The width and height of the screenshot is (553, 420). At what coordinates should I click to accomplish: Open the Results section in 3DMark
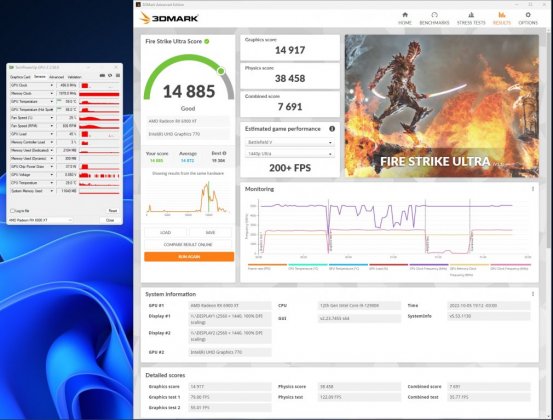(502, 18)
